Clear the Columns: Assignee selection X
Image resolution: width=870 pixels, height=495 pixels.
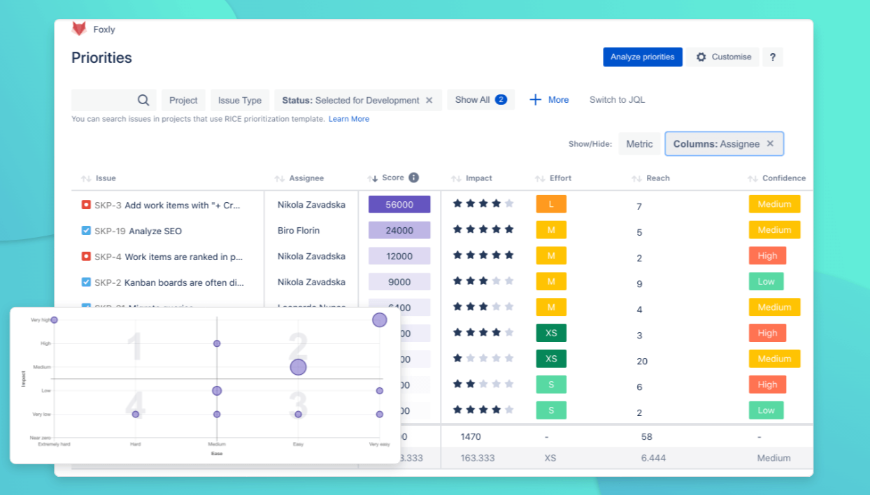(770, 143)
